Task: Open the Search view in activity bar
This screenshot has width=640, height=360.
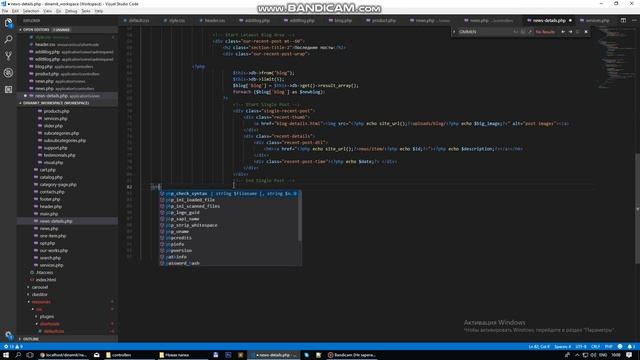Action: (x=8, y=39)
